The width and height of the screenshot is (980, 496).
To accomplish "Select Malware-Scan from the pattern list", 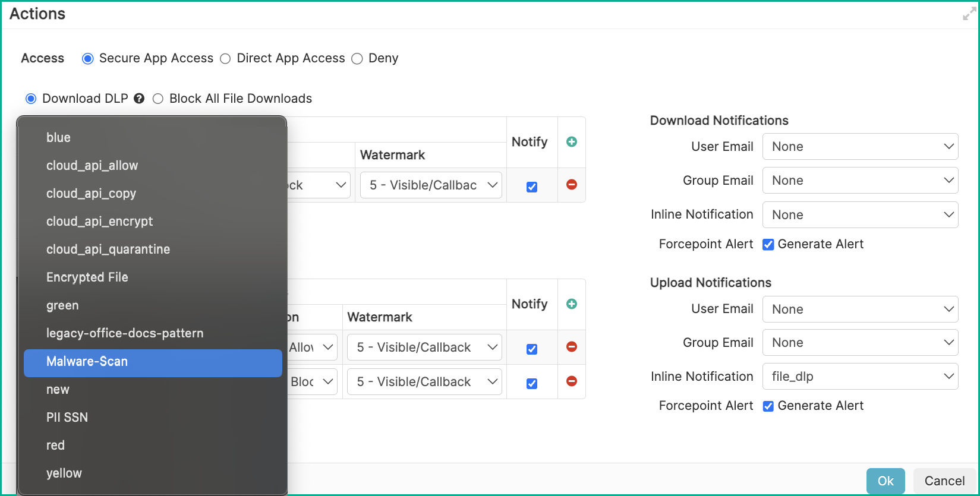I will [x=153, y=362].
